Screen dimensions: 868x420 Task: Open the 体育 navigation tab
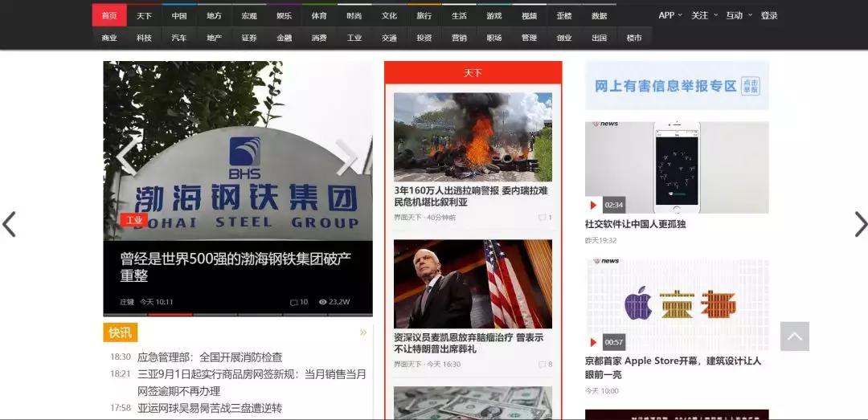[319, 15]
